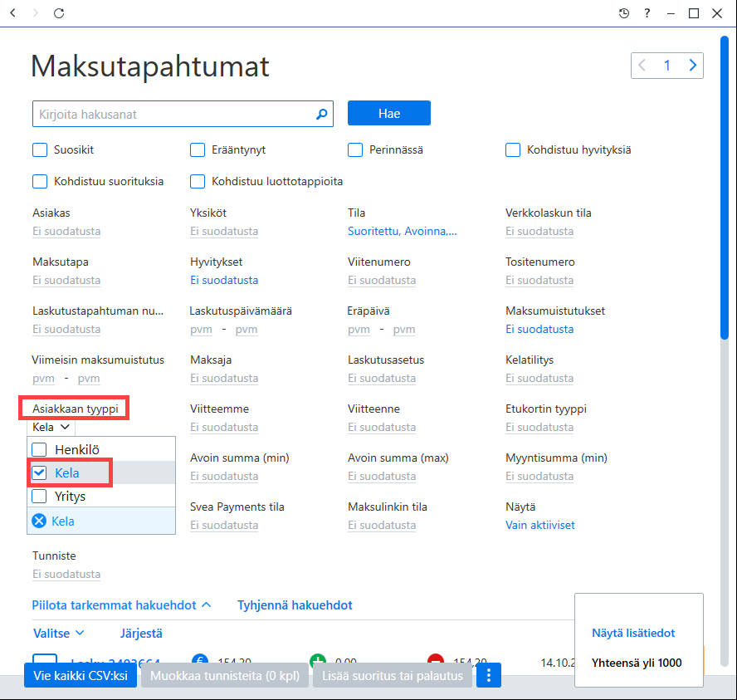737x700 pixels.
Task: Reload the page with refresh icon
Action: [59, 13]
